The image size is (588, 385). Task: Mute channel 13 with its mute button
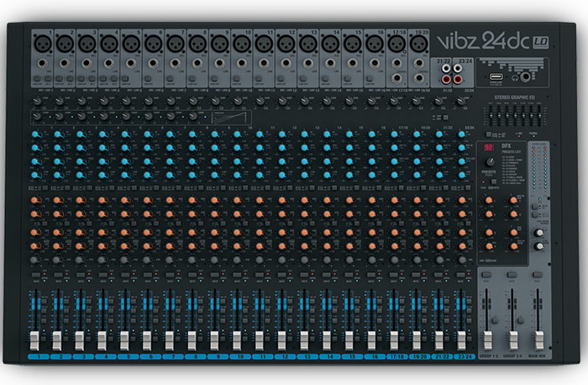pyautogui.click(x=304, y=275)
